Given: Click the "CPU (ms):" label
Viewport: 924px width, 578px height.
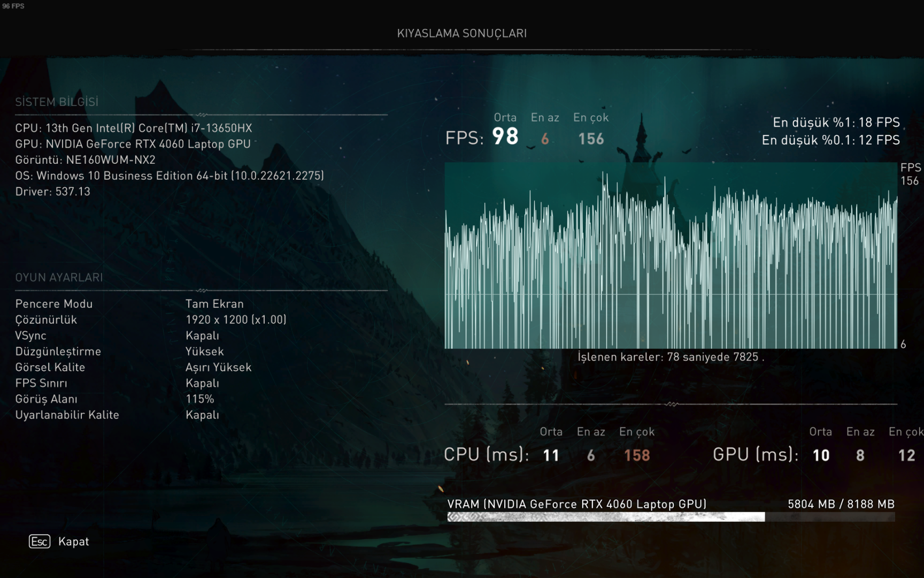Looking at the screenshot, I should tap(487, 454).
